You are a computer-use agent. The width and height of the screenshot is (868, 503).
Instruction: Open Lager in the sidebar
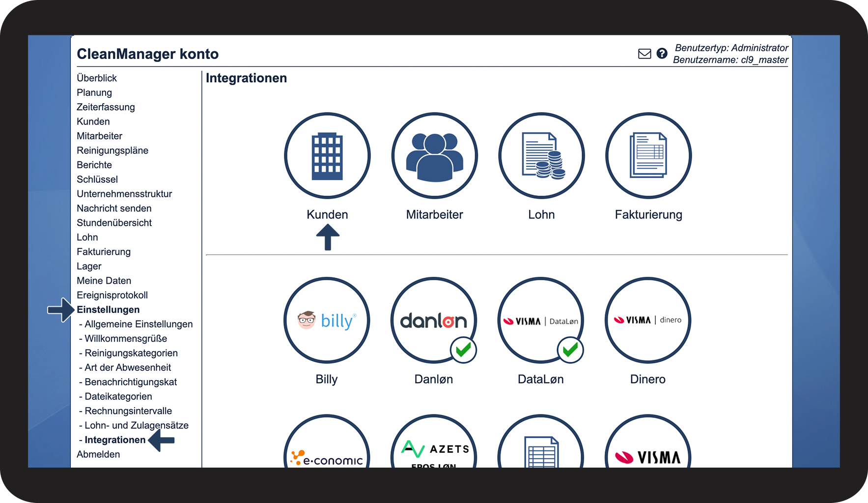pyautogui.click(x=89, y=266)
